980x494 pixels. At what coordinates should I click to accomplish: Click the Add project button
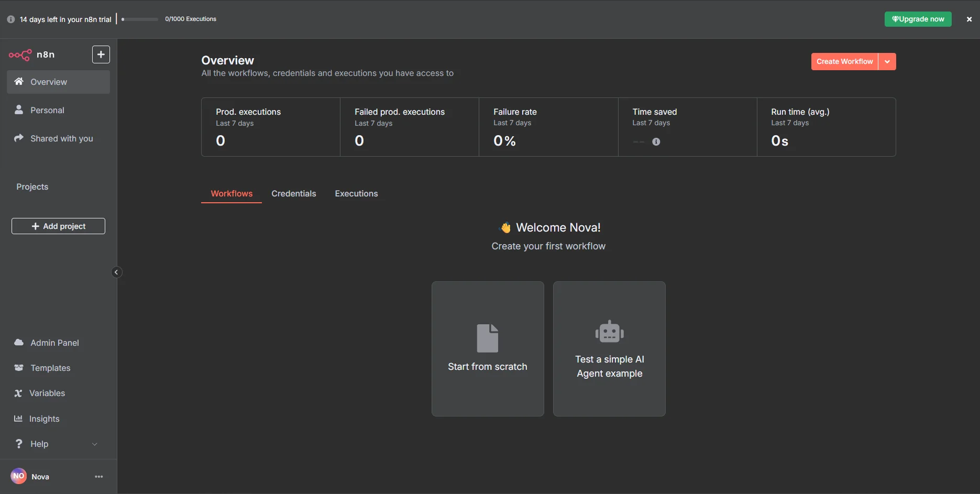pyautogui.click(x=58, y=226)
